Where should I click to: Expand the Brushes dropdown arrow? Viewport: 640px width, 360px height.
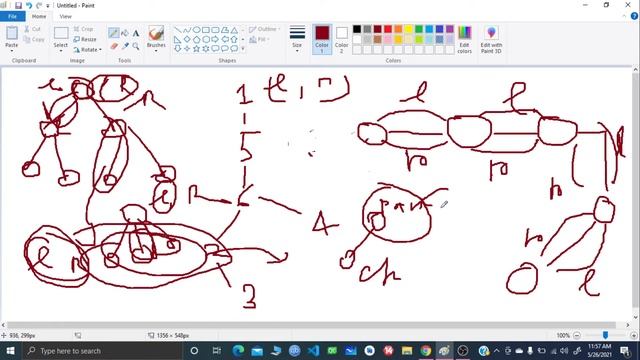tap(156, 51)
